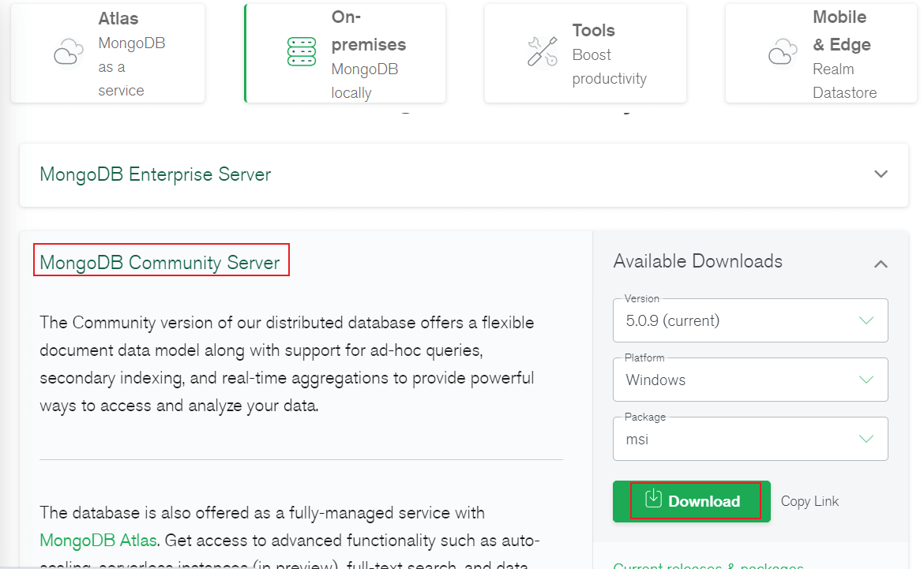Click the On-premises server stack icon
The image size is (924, 569).
[301, 52]
